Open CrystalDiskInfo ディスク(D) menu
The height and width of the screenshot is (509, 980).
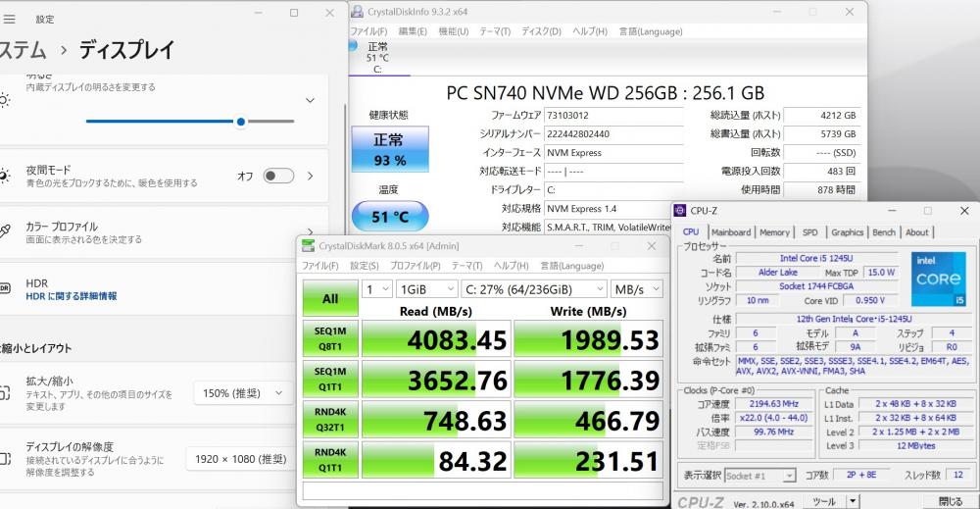tap(541, 31)
